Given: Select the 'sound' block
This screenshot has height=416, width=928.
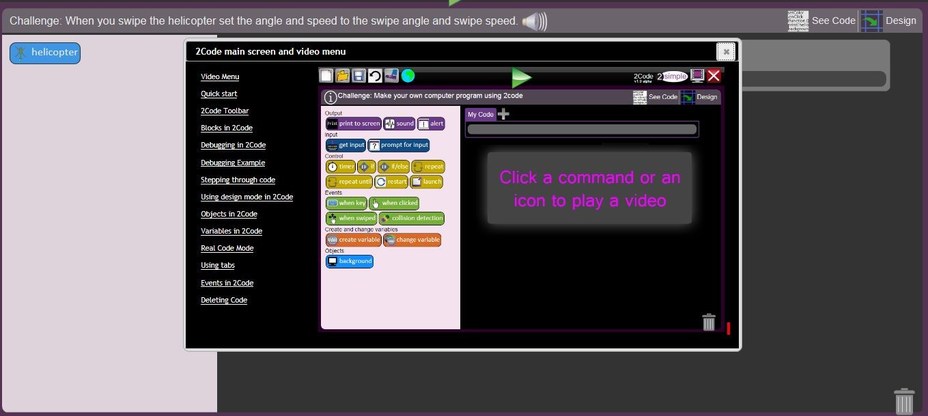Looking at the screenshot, I should 399,124.
